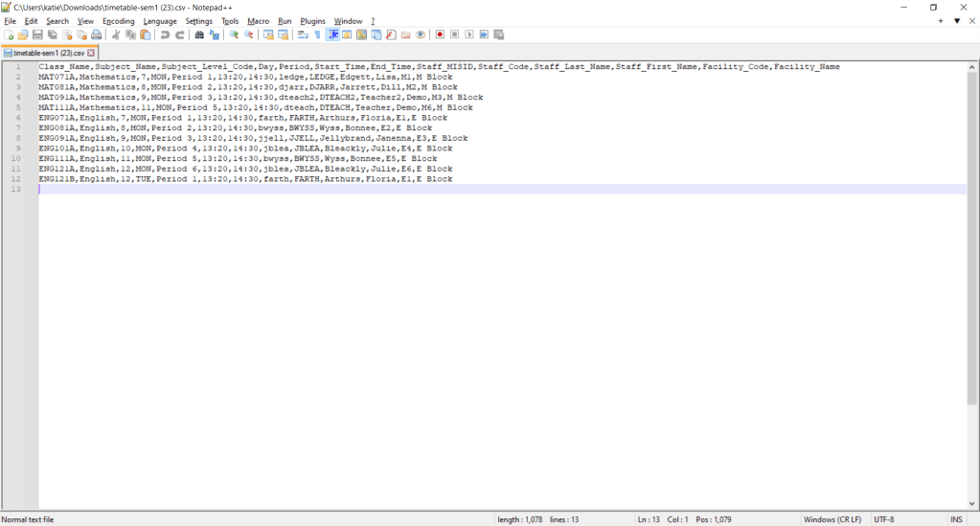This screenshot has width=980, height=526.
Task: Open the Language menu
Action: coord(160,21)
